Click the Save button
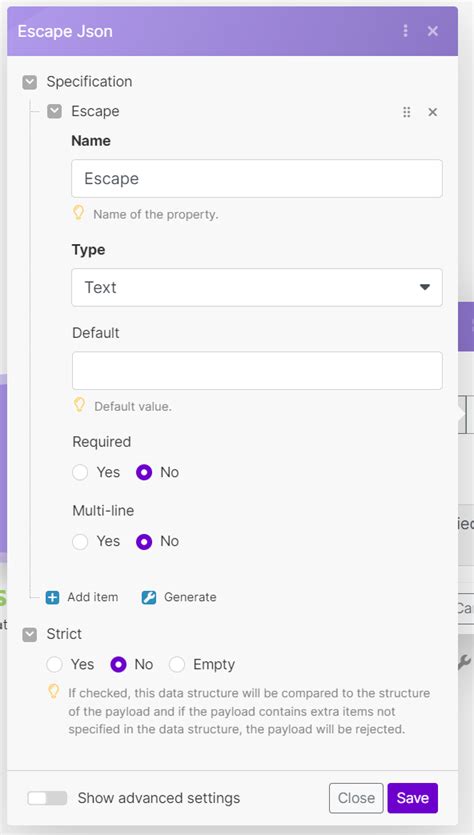This screenshot has height=835, width=474. pos(413,798)
